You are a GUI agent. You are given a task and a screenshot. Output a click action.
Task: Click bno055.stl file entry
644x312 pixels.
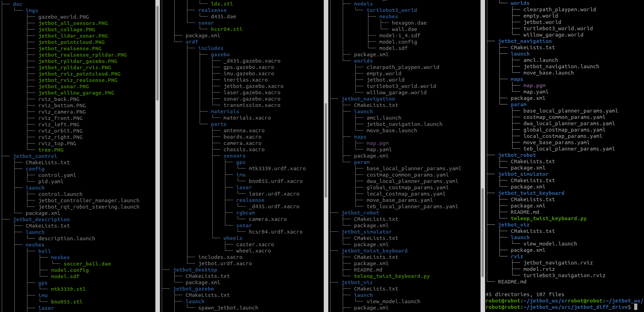[x=67, y=302]
